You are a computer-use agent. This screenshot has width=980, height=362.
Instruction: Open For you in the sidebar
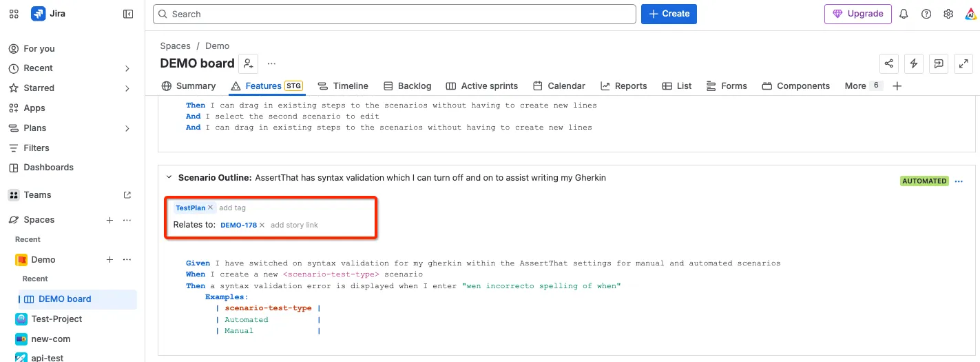(39, 49)
